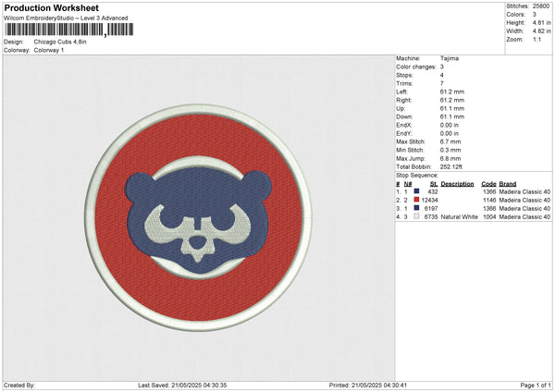Select the navy swatch in stop row 3
Screen dimensions: 555x392
tap(416, 208)
